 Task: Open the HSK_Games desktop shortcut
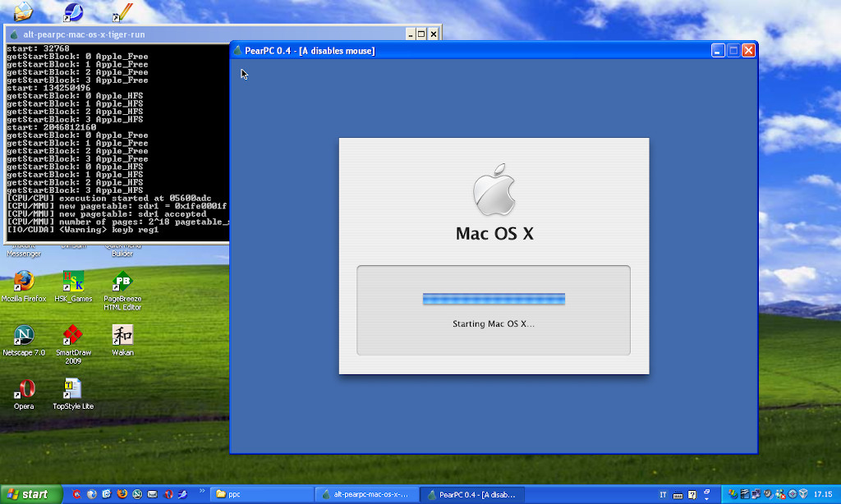(x=73, y=286)
